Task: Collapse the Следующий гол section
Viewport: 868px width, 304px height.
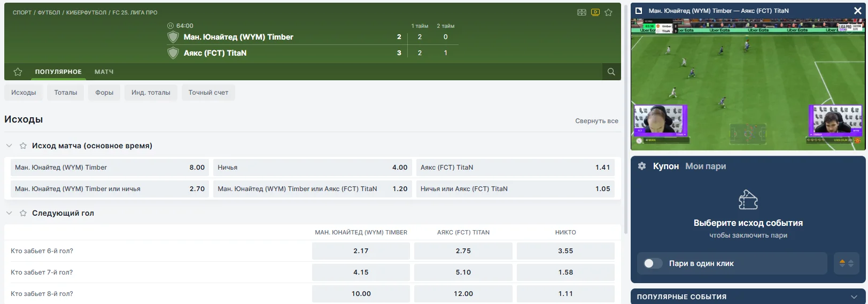Action: pos(9,213)
